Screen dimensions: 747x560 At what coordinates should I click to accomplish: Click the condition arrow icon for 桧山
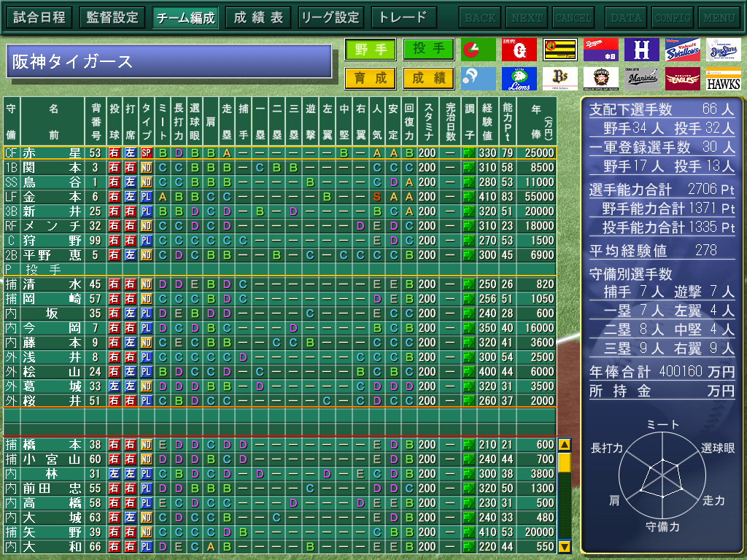point(469,371)
